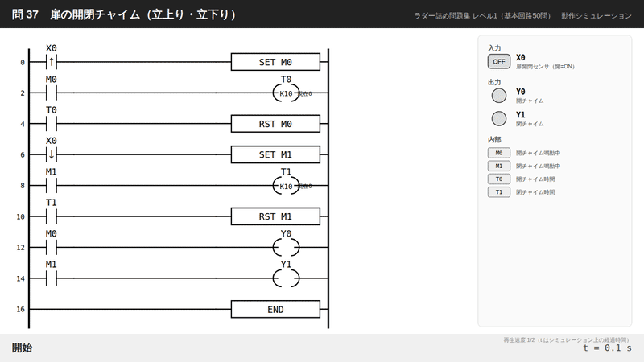The height and width of the screenshot is (362, 644).
Task: Click the T1 contact on rung 10
Action: 52,216
